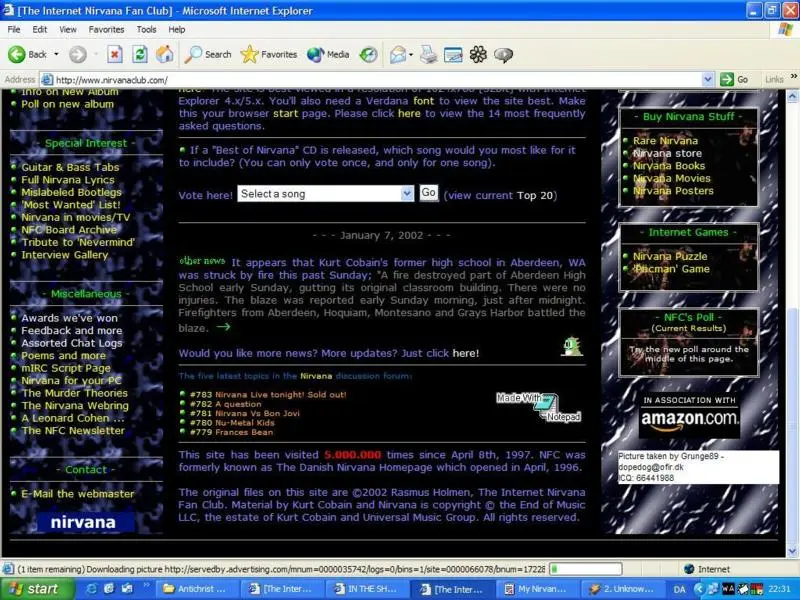Open the Mail toolbar button
The height and width of the screenshot is (600, 800).
(x=399, y=54)
